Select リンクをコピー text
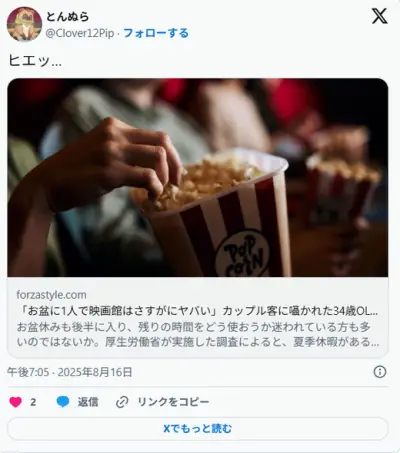Viewport: 400px width, 453px height. coord(173,402)
